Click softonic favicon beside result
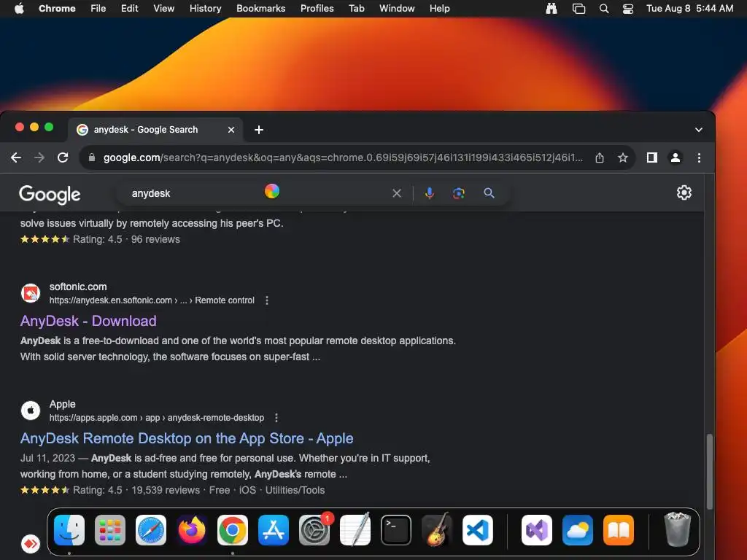The height and width of the screenshot is (560, 747). pyautogui.click(x=31, y=293)
